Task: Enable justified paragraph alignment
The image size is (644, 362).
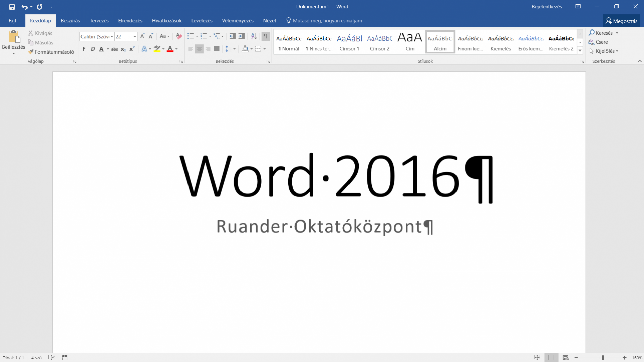Action: pyautogui.click(x=217, y=49)
